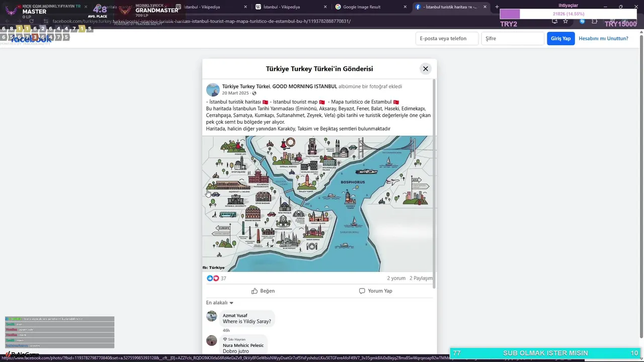Close the İstanbul turistik haritası Facebook tab
Screen dimensions: 644x362
(485, 7)
